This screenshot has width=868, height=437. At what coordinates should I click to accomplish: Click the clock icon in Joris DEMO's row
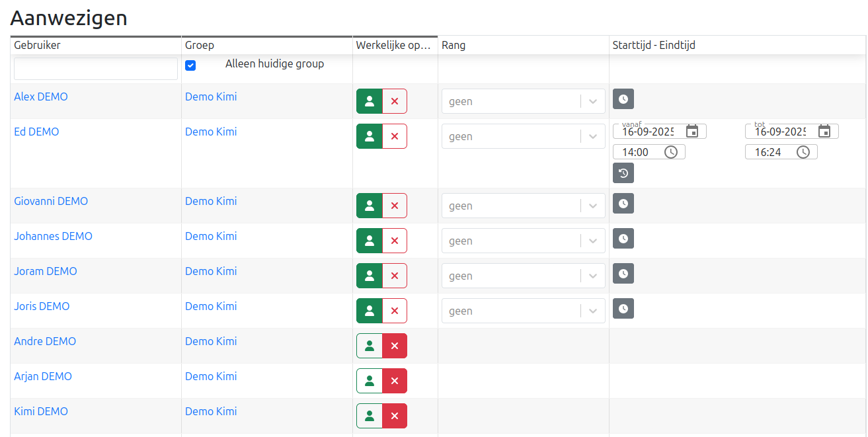pos(623,308)
